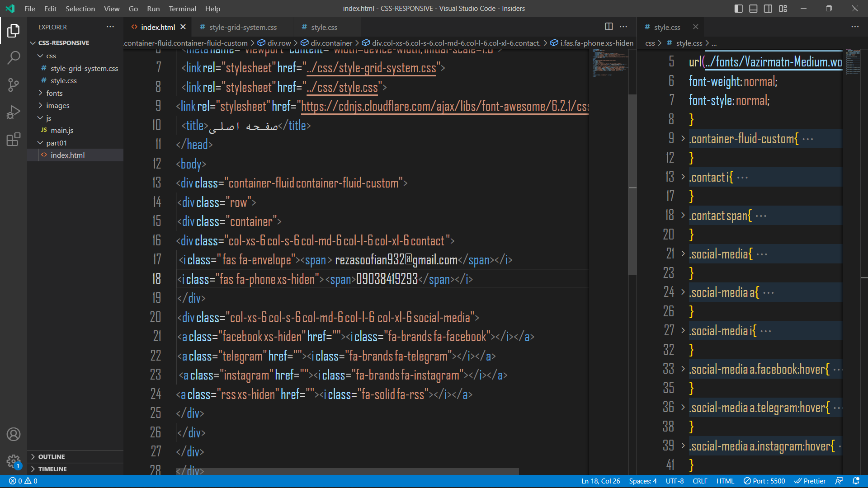Screen dimensions: 868x488
Task: Click HTML language mode selector
Action: [x=725, y=481]
